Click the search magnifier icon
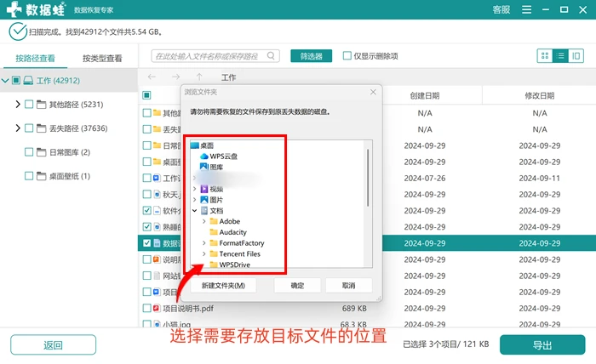596x364 pixels. 271,56
